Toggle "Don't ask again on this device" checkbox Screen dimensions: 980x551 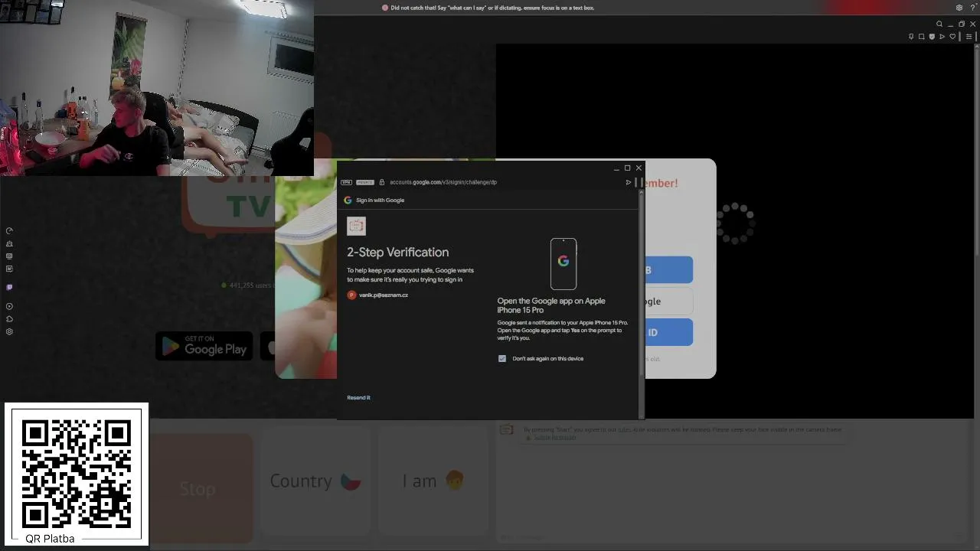pos(502,358)
